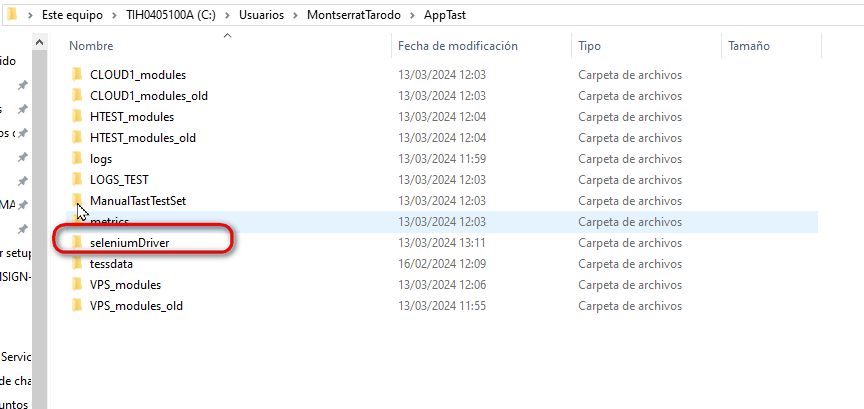The height and width of the screenshot is (409, 864).
Task: Sort by the Nombre column header
Action: (91, 46)
